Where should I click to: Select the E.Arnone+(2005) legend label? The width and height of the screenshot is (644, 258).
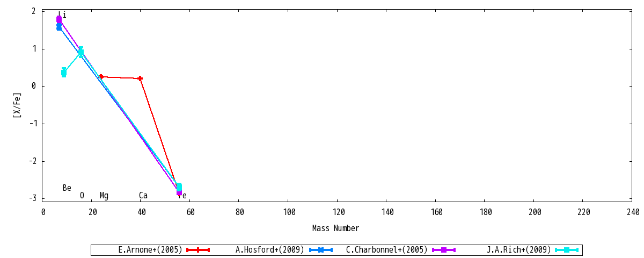pyautogui.click(x=150, y=250)
